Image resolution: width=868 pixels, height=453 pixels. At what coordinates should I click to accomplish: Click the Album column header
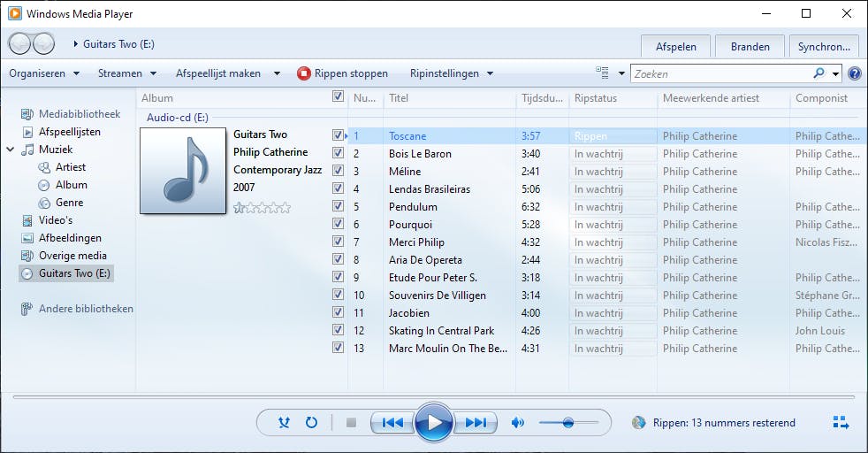click(x=232, y=98)
